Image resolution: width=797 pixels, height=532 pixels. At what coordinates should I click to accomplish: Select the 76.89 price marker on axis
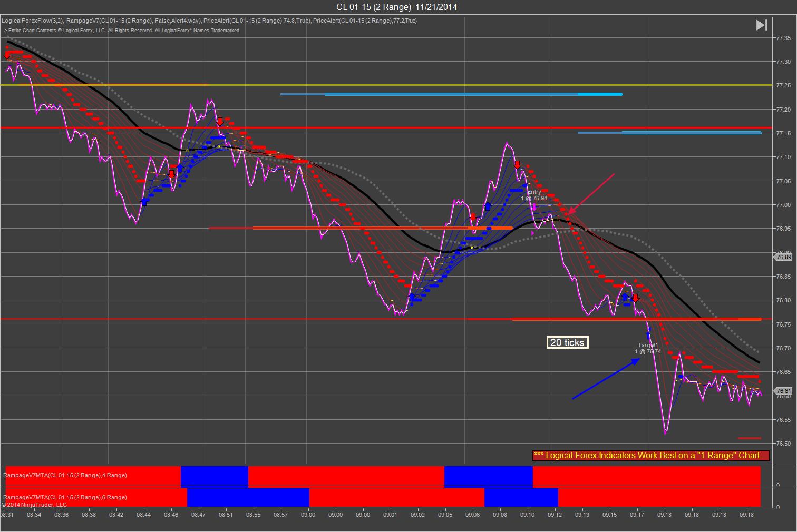pos(783,257)
